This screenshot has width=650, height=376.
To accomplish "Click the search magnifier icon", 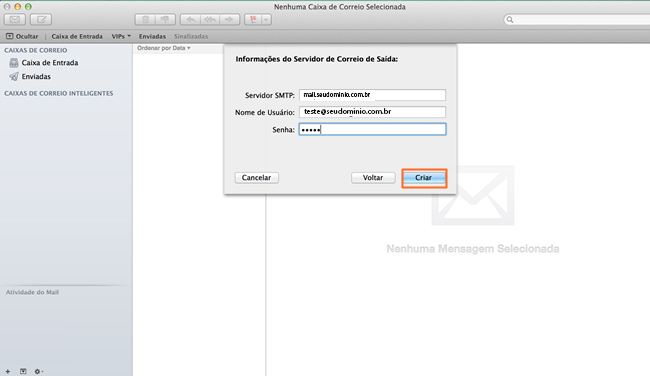I will pos(510,19).
